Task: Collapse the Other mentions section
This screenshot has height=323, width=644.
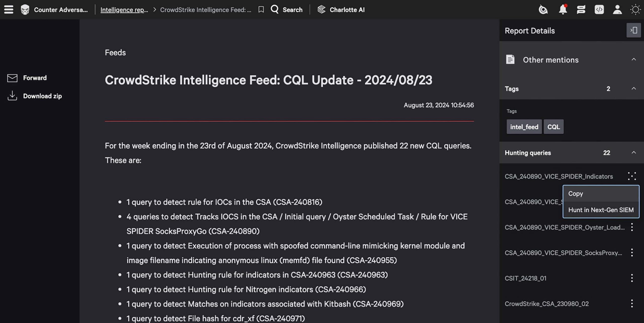Action: 633,59
